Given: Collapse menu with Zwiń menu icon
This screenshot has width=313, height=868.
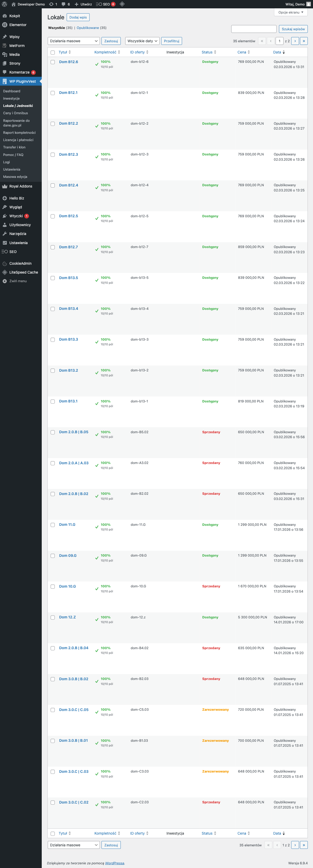Looking at the screenshot, I should pos(5,281).
